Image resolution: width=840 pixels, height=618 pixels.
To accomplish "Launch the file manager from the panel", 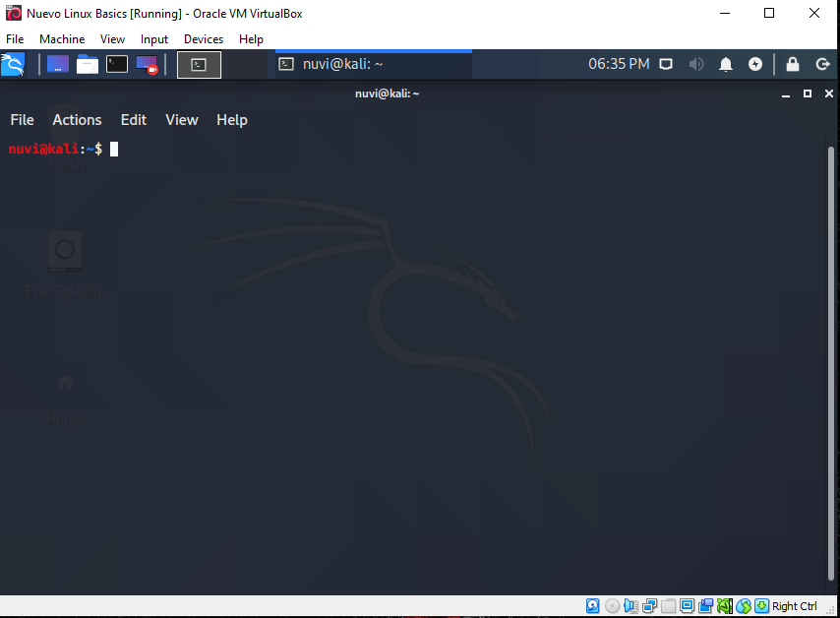I will [x=87, y=64].
